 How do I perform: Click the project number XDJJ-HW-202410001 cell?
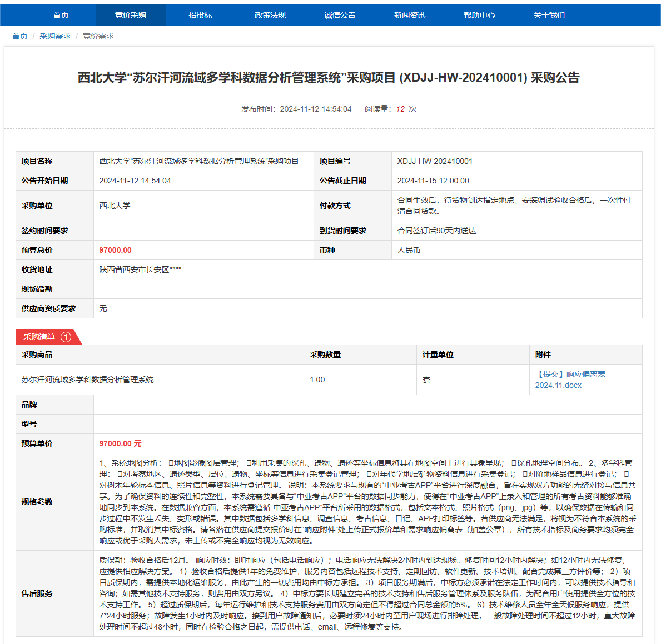point(435,161)
